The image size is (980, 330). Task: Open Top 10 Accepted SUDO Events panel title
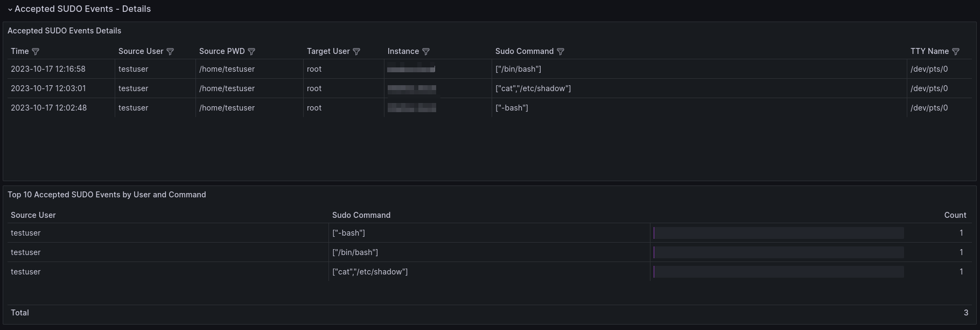[x=107, y=195]
